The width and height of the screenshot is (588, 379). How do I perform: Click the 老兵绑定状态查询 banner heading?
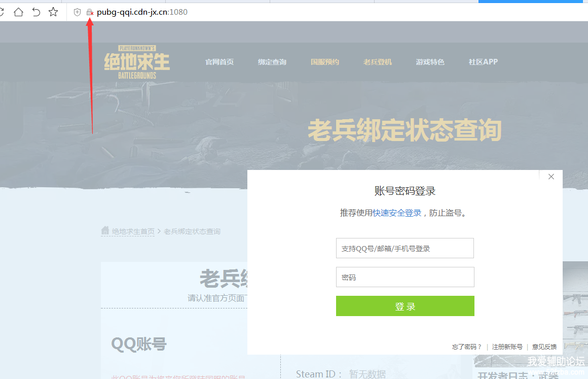tap(405, 130)
